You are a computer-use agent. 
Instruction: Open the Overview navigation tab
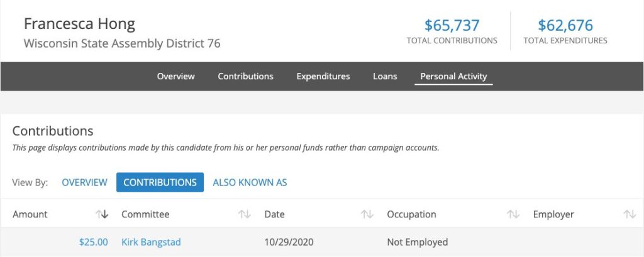click(175, 76)
